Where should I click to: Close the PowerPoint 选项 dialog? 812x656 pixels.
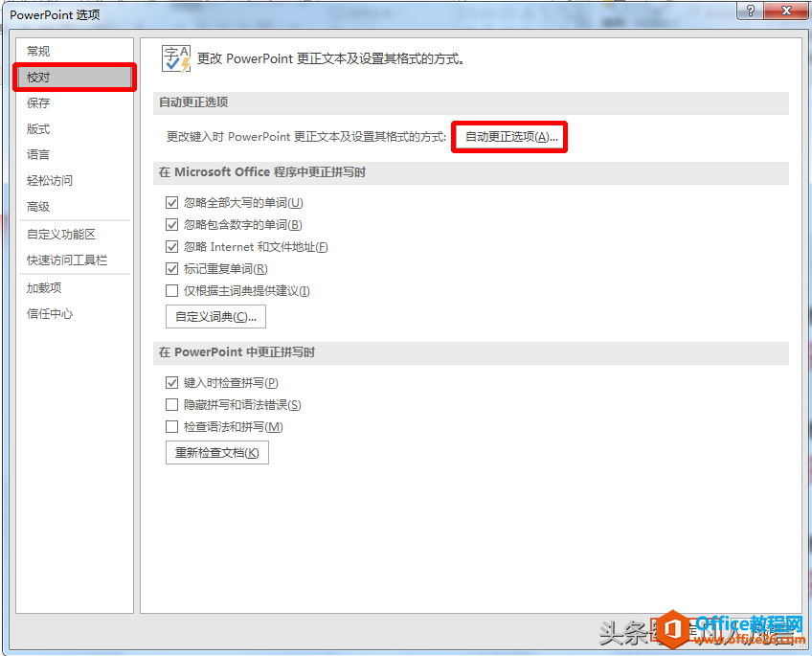click(x=784, y=11)
